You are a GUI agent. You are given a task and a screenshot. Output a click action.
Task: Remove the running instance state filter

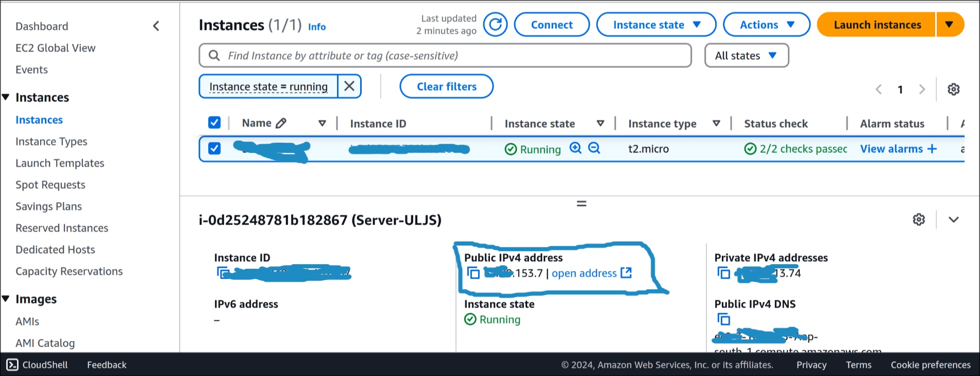(x=349, y=87)
